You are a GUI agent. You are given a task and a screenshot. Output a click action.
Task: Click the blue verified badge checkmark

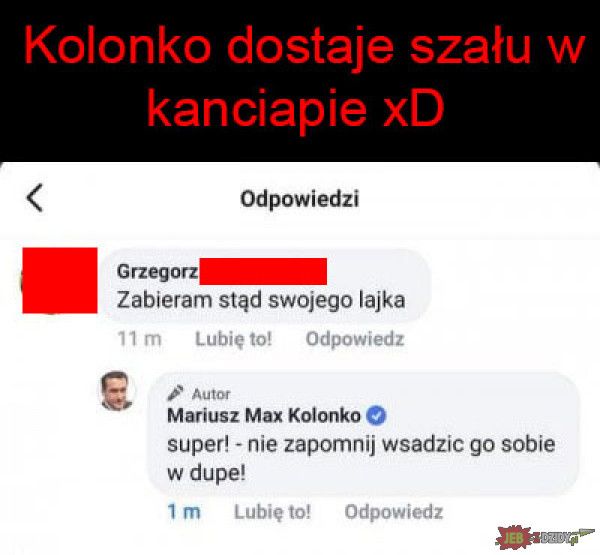click(377, 416)
